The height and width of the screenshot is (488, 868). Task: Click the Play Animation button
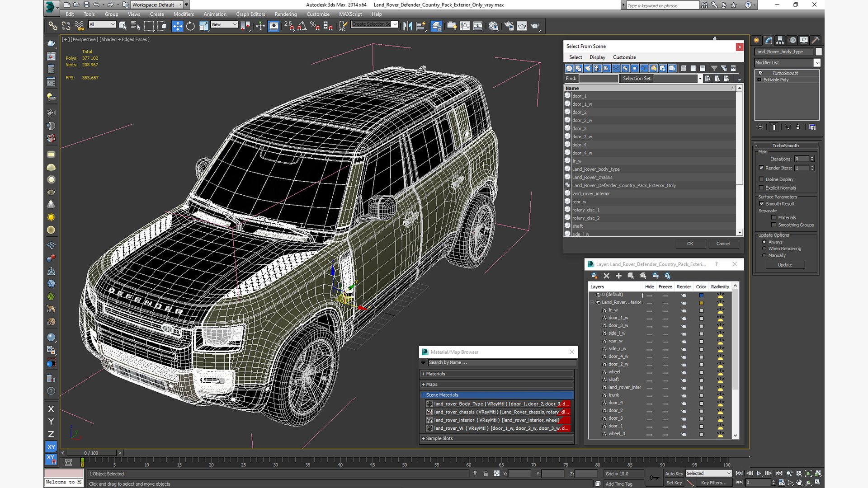coord(759,473)
